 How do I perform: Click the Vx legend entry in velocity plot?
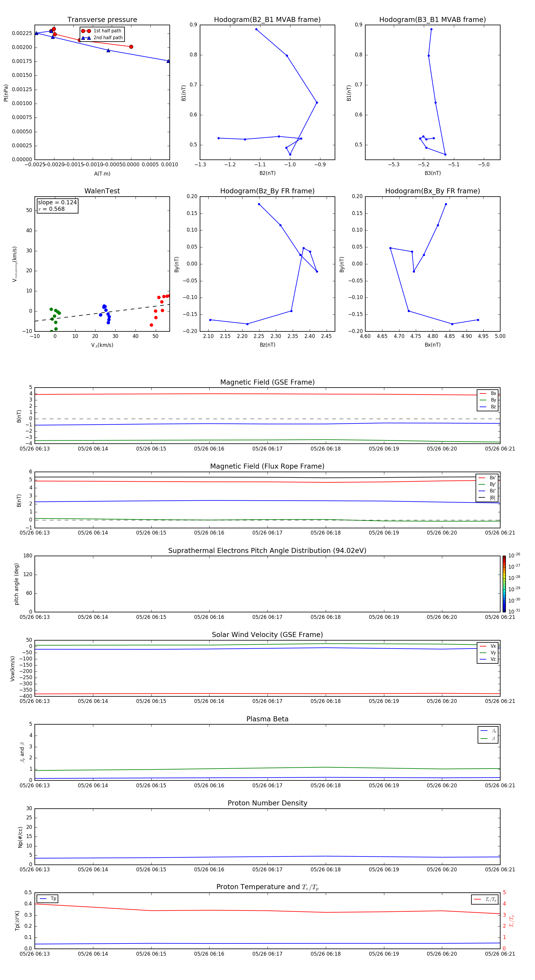click(x=488, y=646)
